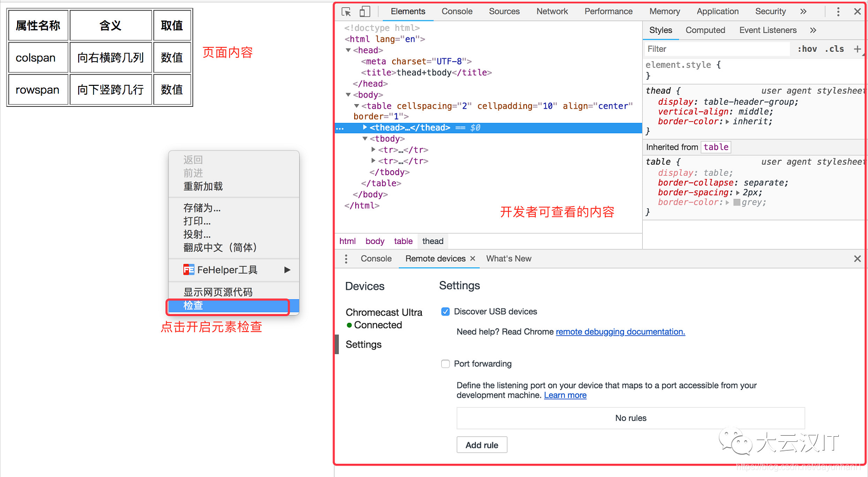868x477 pixels.
Task: Close the DevTools panel
Action: coord(858,12)
